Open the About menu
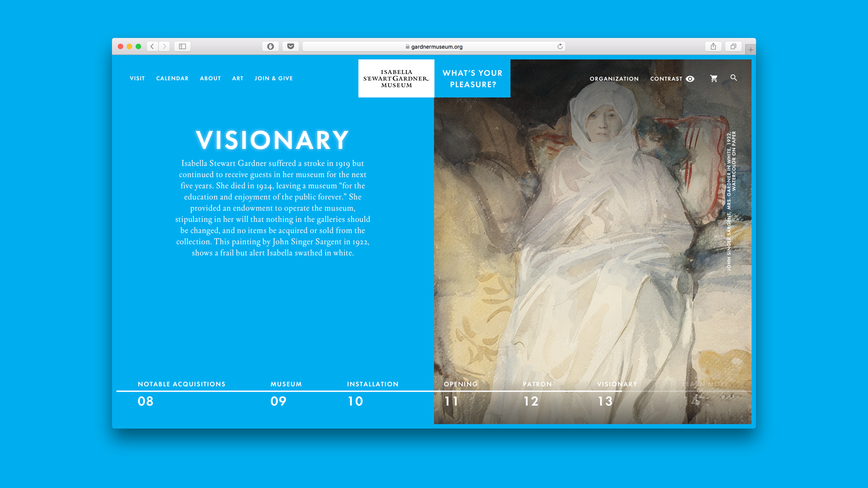The image size is (868, 488). point(210,79)
